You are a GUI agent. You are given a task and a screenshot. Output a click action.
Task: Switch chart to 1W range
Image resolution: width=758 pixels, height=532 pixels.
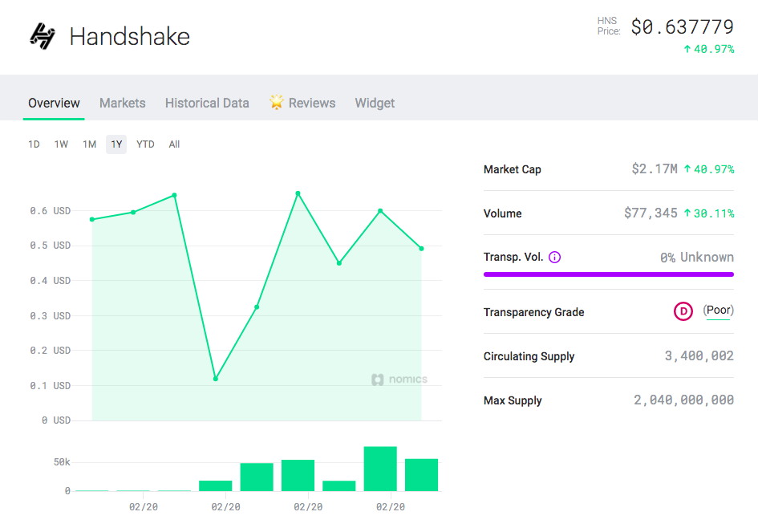61,144
